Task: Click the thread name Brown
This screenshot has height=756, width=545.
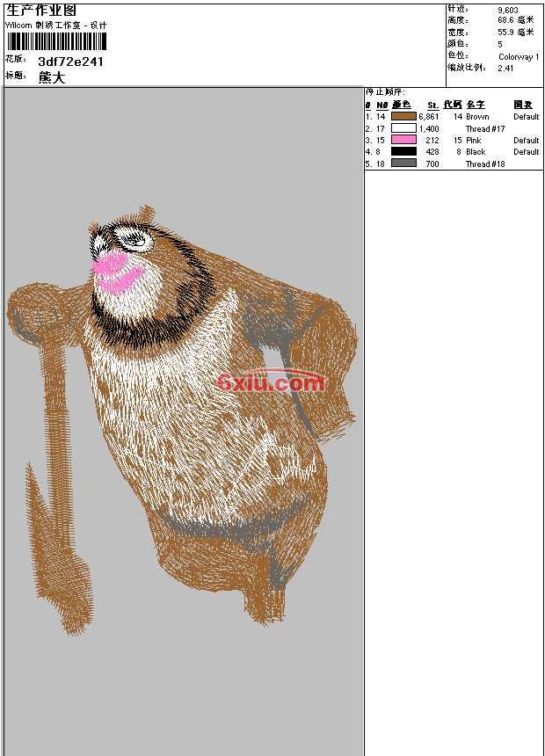Action: (x=477, y=117)
